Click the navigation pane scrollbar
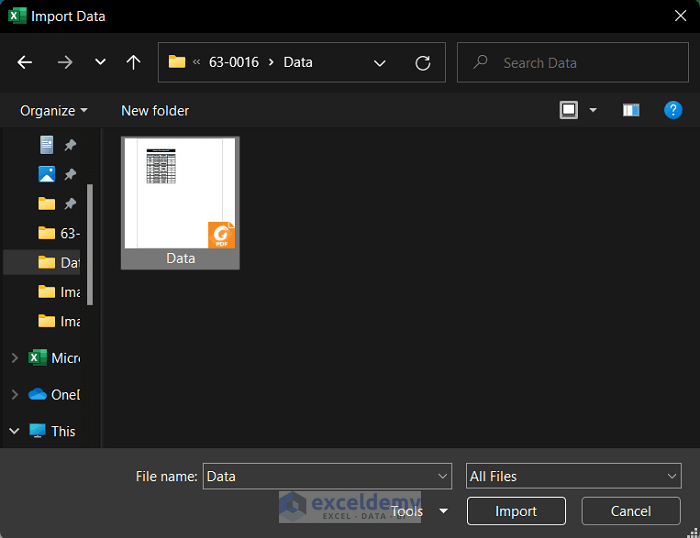700x538 pixels. pos(90,244)
